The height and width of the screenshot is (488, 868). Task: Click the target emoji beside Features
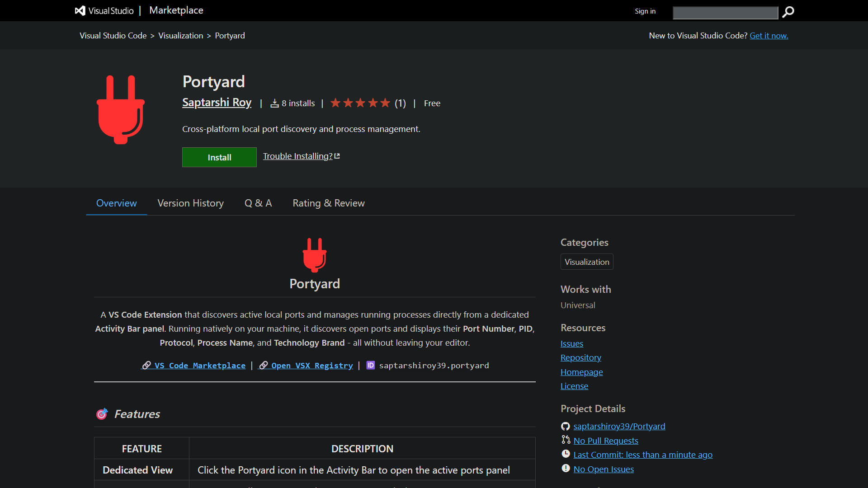click(x=102, y=414)
